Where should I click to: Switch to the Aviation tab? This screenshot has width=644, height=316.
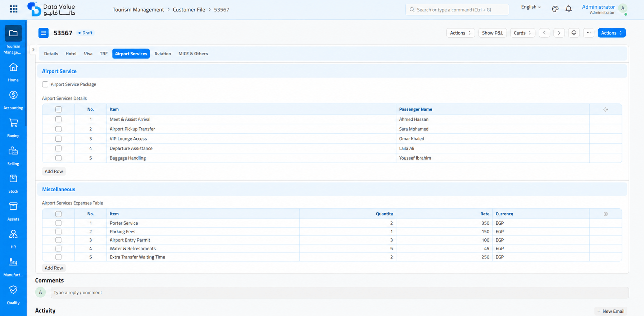(163, 54)
